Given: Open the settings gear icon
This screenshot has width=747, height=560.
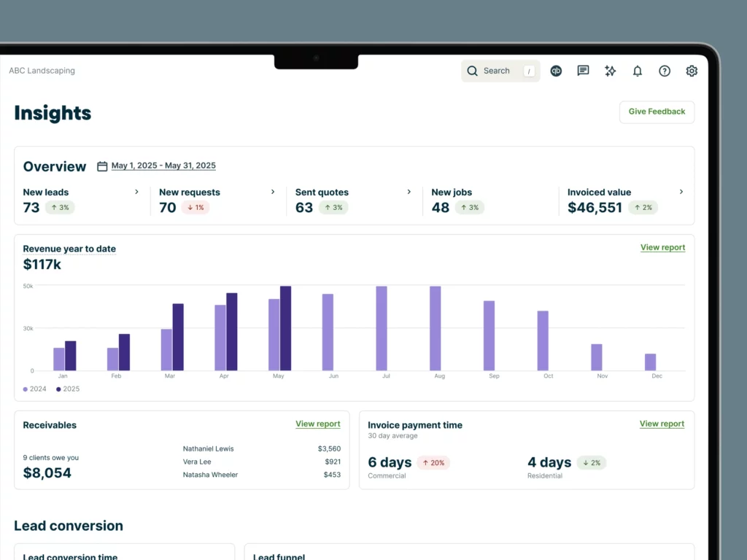Looking at the screenshot, I should point(692,71).
